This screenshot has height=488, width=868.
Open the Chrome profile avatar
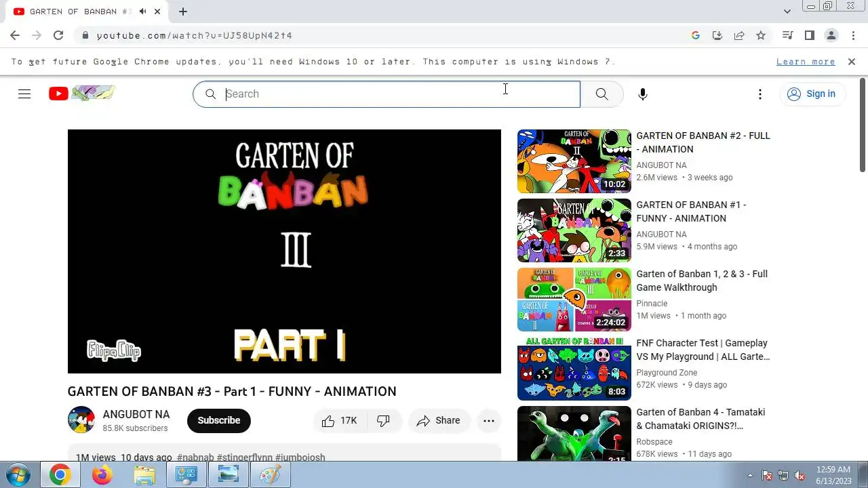click(831, 35)
